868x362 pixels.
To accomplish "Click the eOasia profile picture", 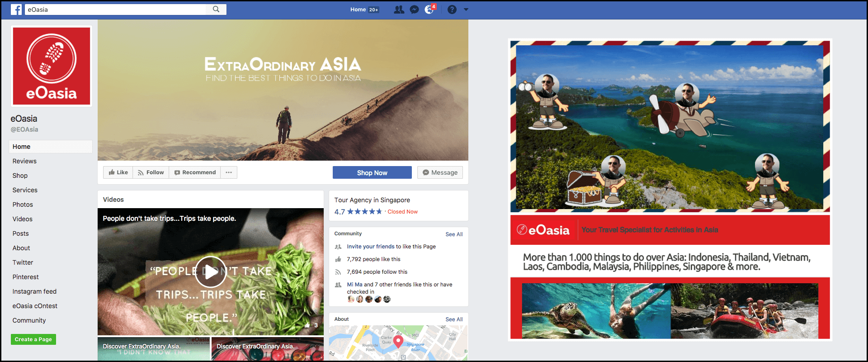I will click(52, 66).
